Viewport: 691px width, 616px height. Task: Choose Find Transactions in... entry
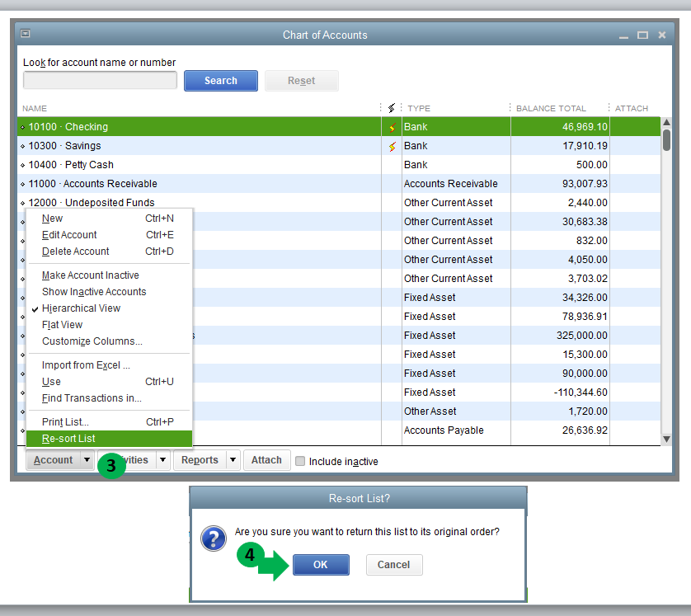110,398
